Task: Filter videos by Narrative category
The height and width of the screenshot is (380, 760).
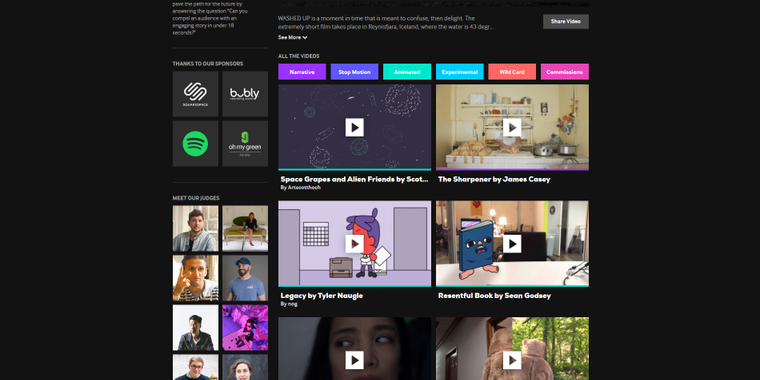Action: (x=302, y=72)
